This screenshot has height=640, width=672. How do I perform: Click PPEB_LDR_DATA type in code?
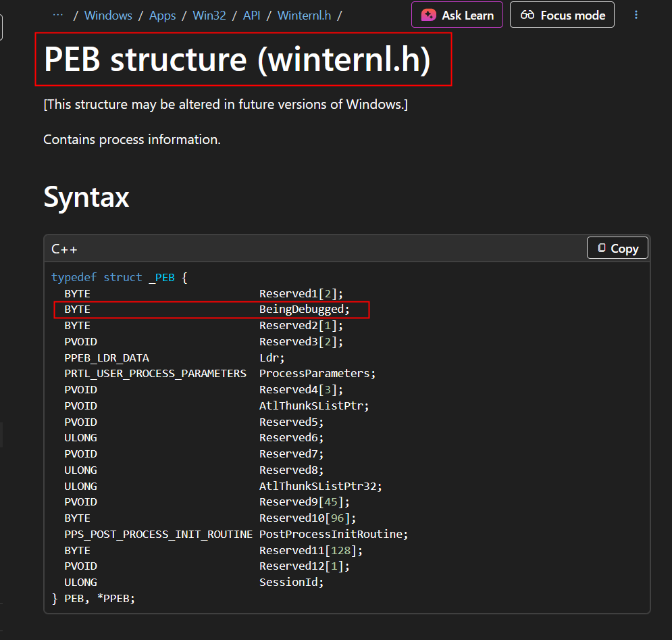(x=107, y=358)
